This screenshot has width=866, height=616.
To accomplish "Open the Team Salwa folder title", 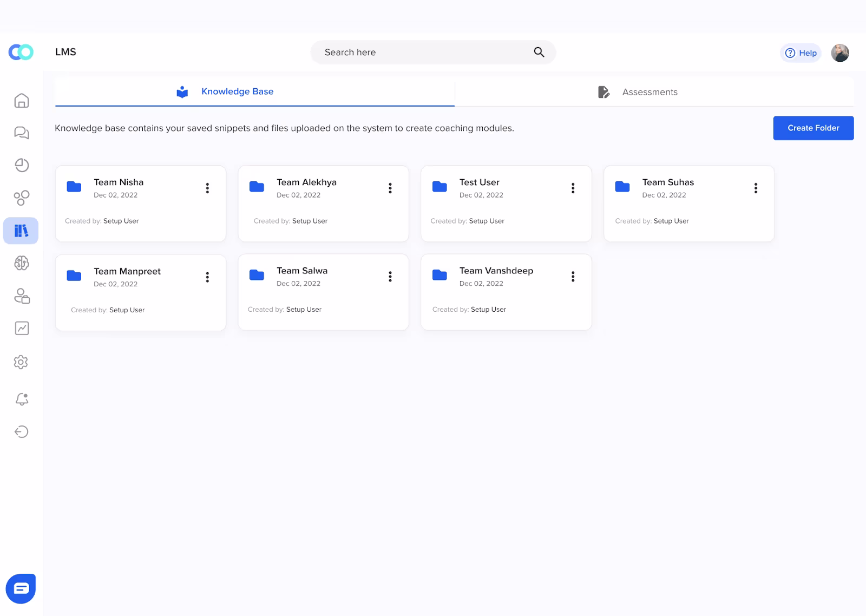I will coord(302,271).
